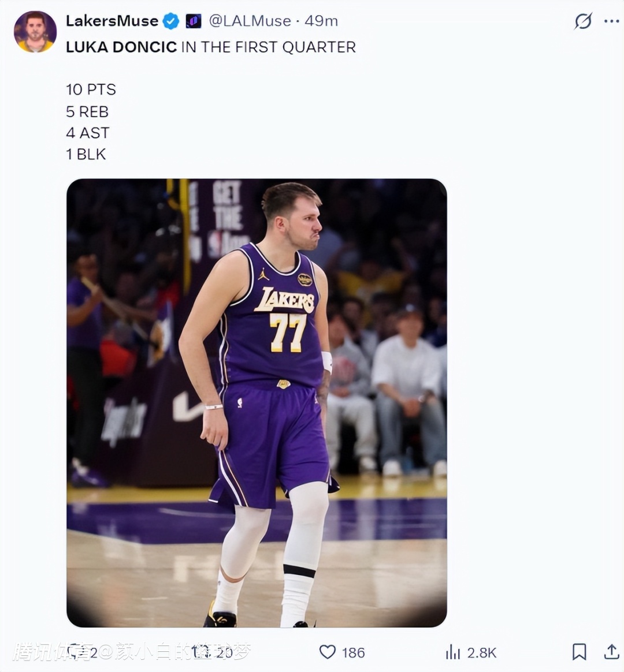Click the 10 PTS stat line
This screenshot has height=672, width=624.
click(x=91, y=89)
